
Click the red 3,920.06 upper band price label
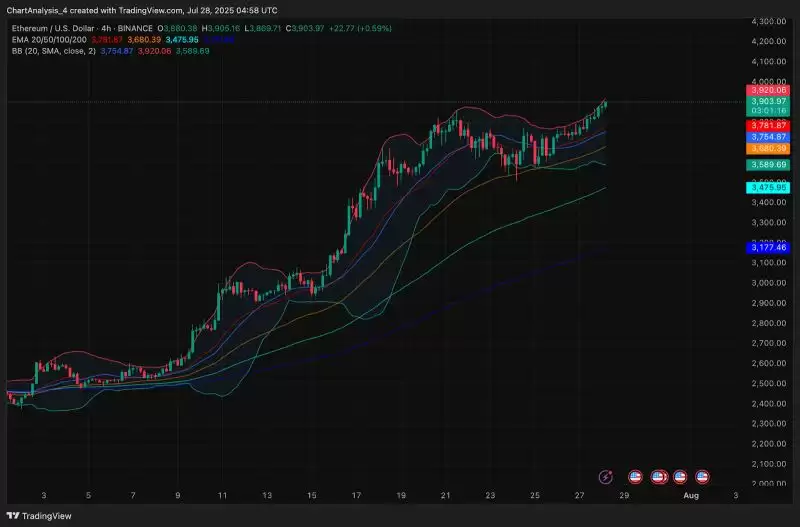point(769,90)
